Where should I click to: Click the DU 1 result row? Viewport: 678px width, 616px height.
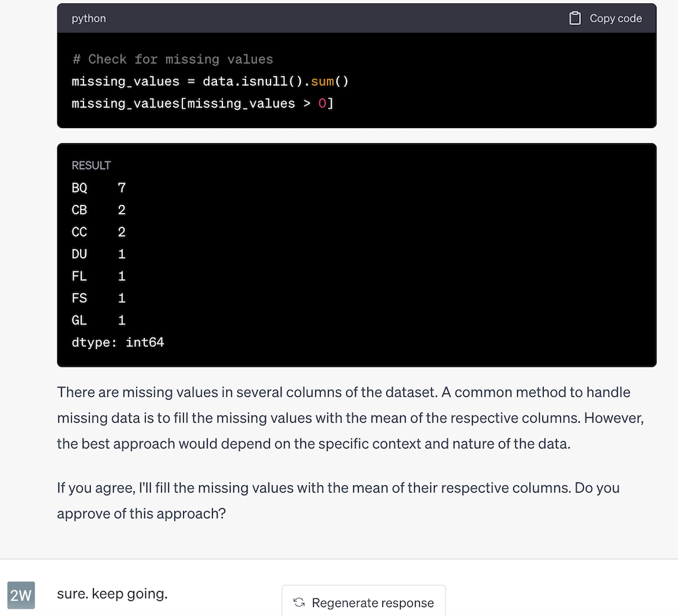pyautogui.click(x=98, y=254)
